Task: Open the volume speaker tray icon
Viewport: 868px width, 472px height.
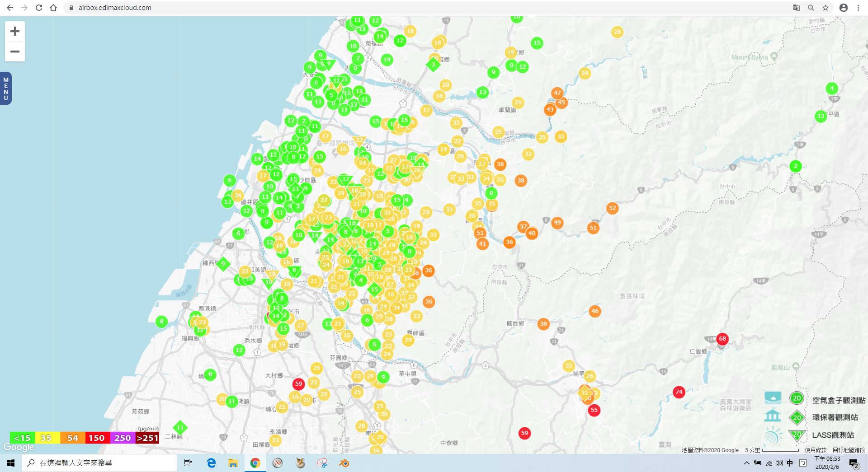Action: point(779,463)
